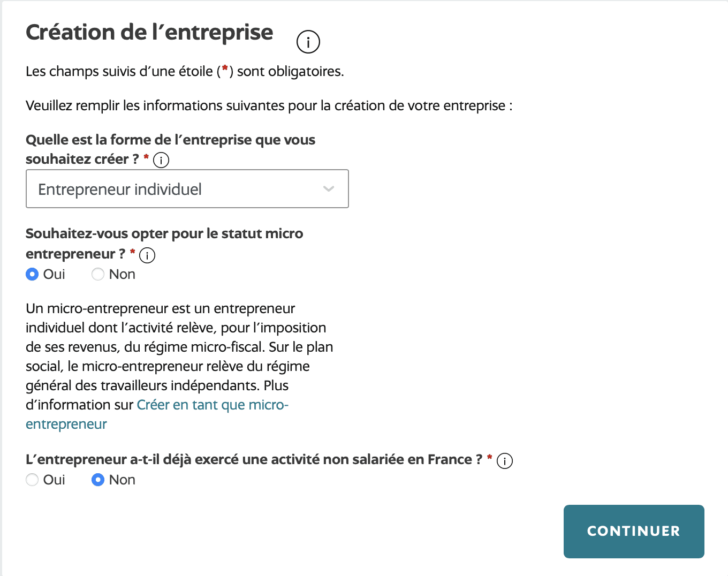Click the 'Création de l'entreprise' heading
Screen dimensions: 728x576
[149, 33]
